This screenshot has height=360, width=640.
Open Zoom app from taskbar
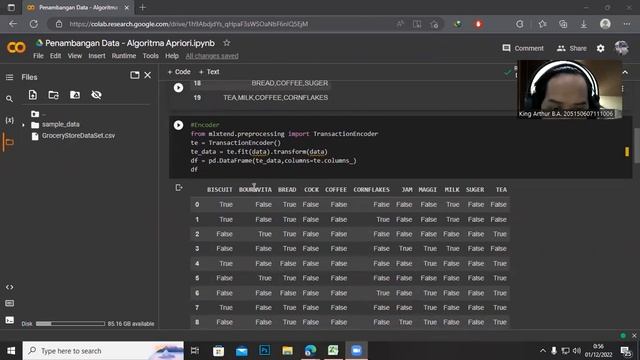[x=356, y=351]
